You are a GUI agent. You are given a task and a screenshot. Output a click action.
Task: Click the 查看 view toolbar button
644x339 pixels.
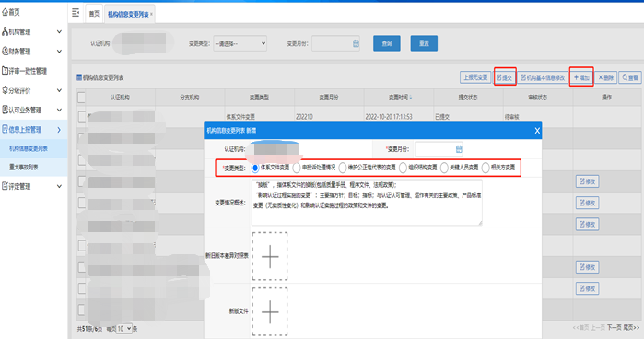point(630,77)
